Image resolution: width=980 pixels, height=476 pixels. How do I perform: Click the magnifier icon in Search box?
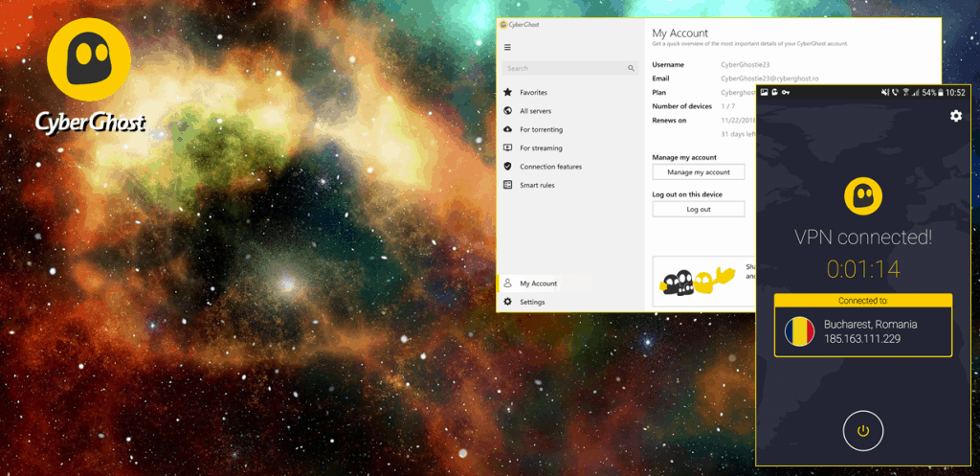(x=631, y=68)
